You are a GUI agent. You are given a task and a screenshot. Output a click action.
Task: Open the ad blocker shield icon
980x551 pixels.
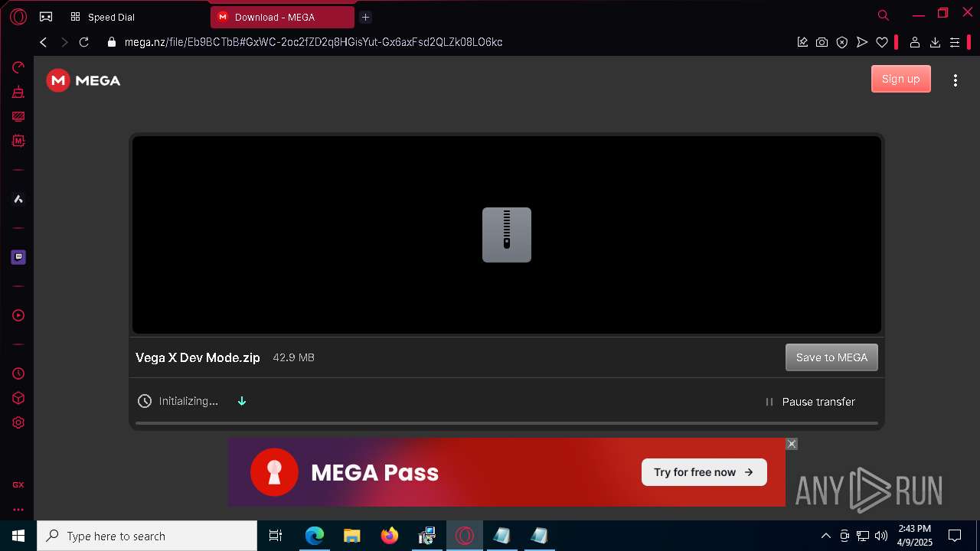click(842, 42)
